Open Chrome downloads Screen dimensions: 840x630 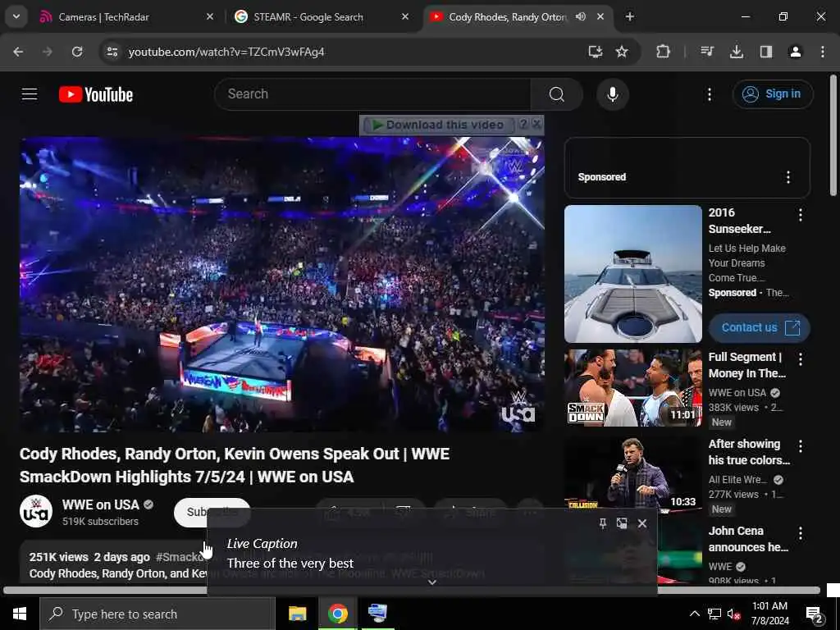(737, 52)
